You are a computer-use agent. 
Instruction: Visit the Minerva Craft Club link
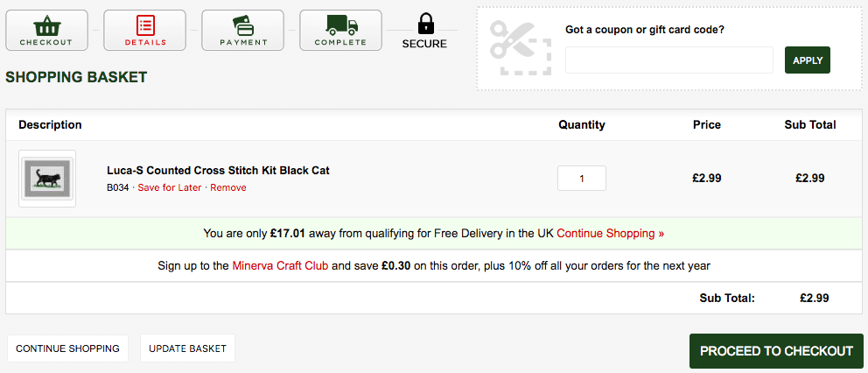click(281, 265)
